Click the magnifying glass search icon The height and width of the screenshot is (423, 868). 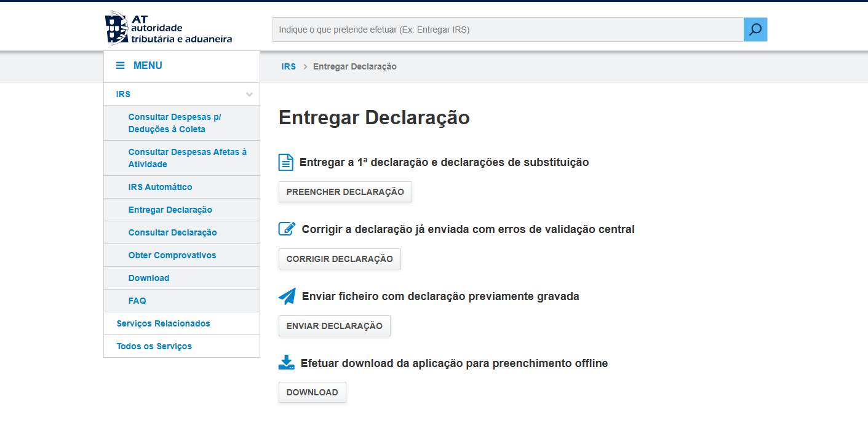pos(755,29)
